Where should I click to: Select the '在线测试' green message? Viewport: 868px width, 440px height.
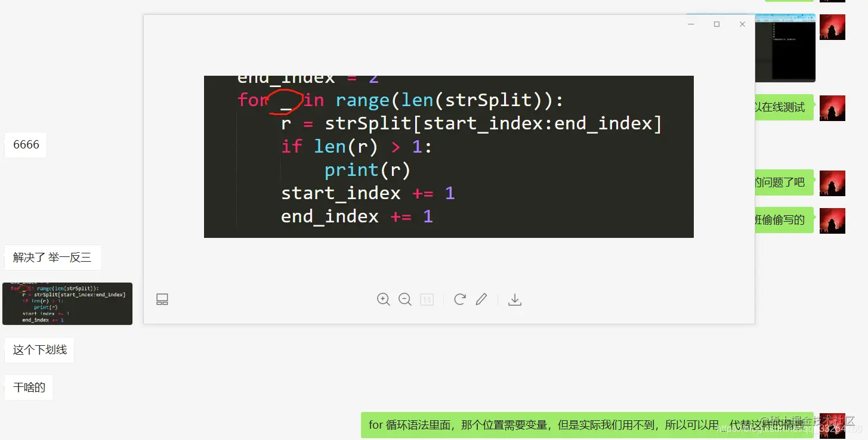point(784,107)
